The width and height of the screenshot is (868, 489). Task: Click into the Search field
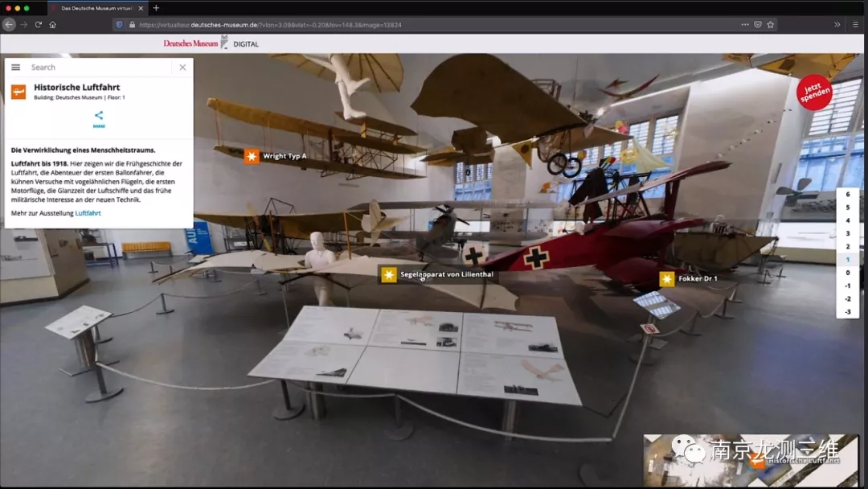tap(100, 67)
